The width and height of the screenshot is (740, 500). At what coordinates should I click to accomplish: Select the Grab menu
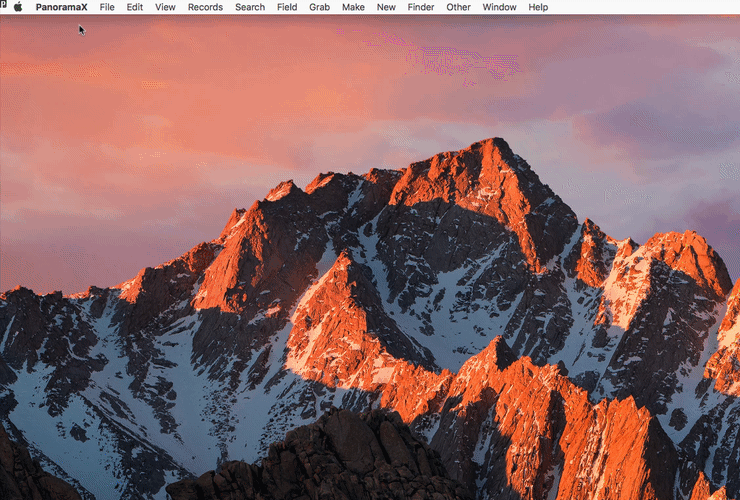pos(319,7)
